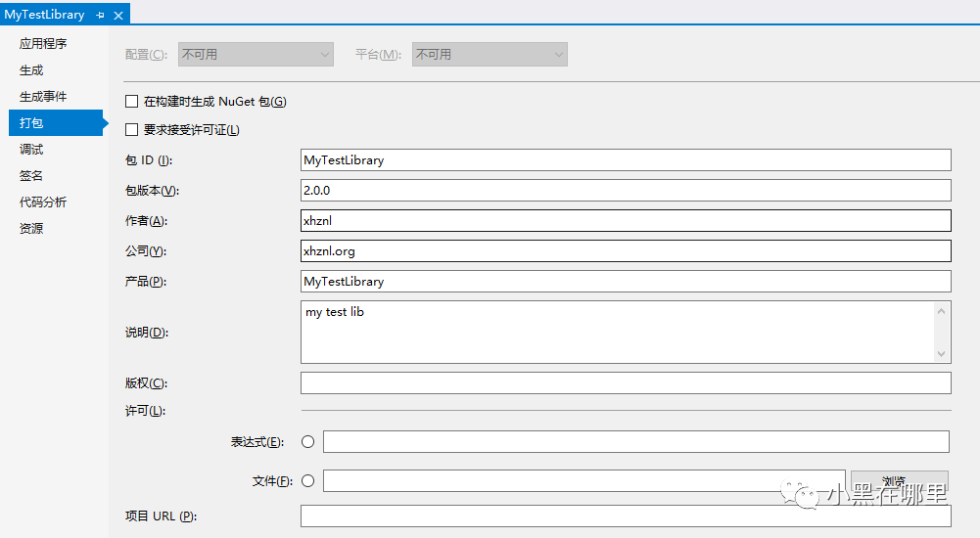980x538 pixels.
Task: Go to the 调试 page
Action: [31, 149]
